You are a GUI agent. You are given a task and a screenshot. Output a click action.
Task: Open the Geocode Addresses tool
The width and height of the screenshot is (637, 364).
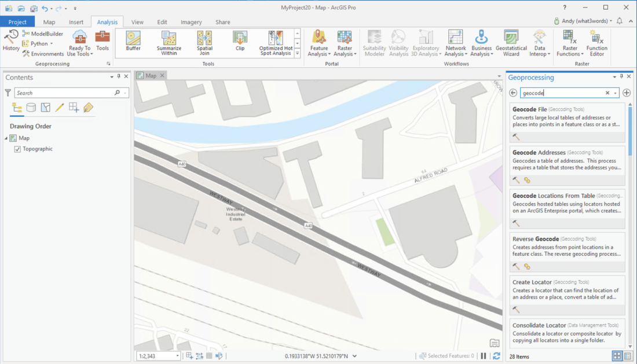(x=567, y=166)
